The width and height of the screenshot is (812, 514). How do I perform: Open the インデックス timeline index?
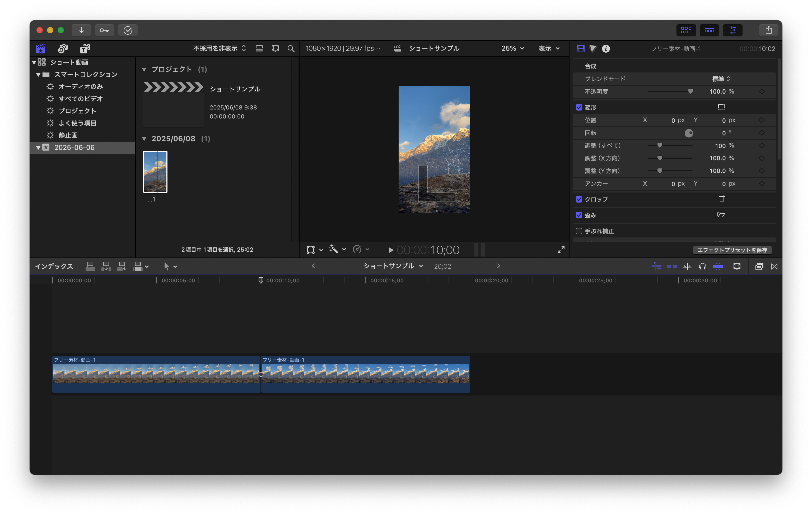click(54, 267)
